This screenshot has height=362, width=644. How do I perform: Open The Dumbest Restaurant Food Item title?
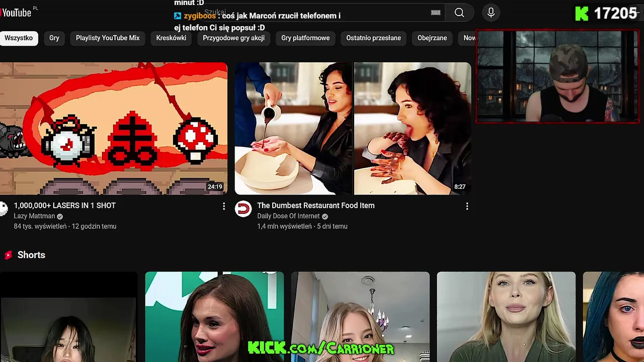tap(315, 206)
